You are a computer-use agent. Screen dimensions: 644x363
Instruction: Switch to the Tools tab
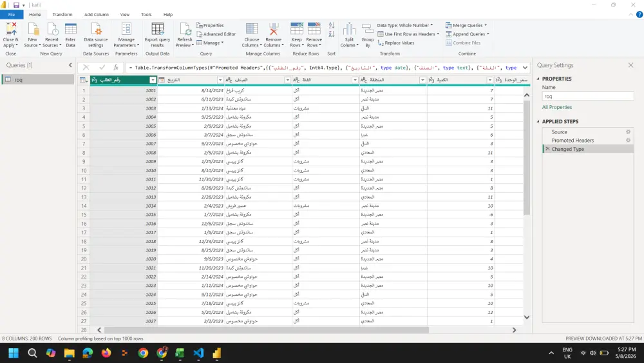click(x=146, y=14)
